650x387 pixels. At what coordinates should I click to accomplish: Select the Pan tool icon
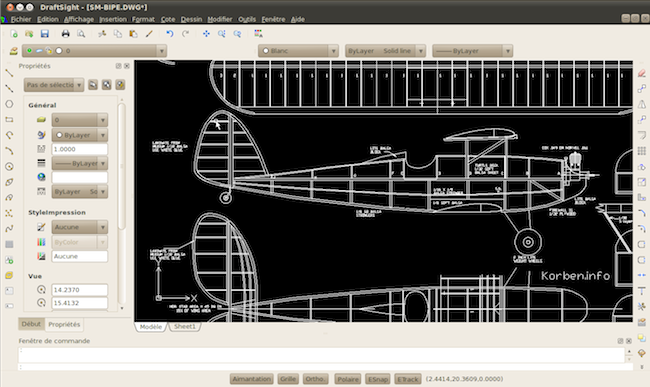206,34
